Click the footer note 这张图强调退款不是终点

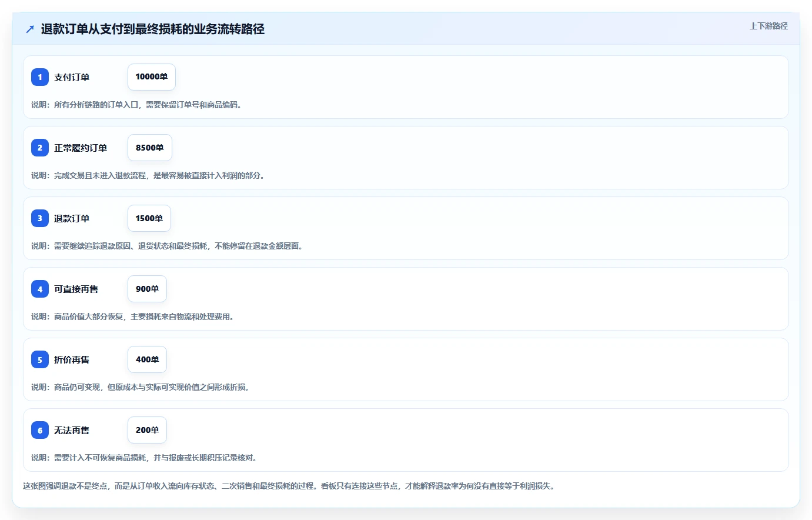pyautogui.click(x=289, y=486)
